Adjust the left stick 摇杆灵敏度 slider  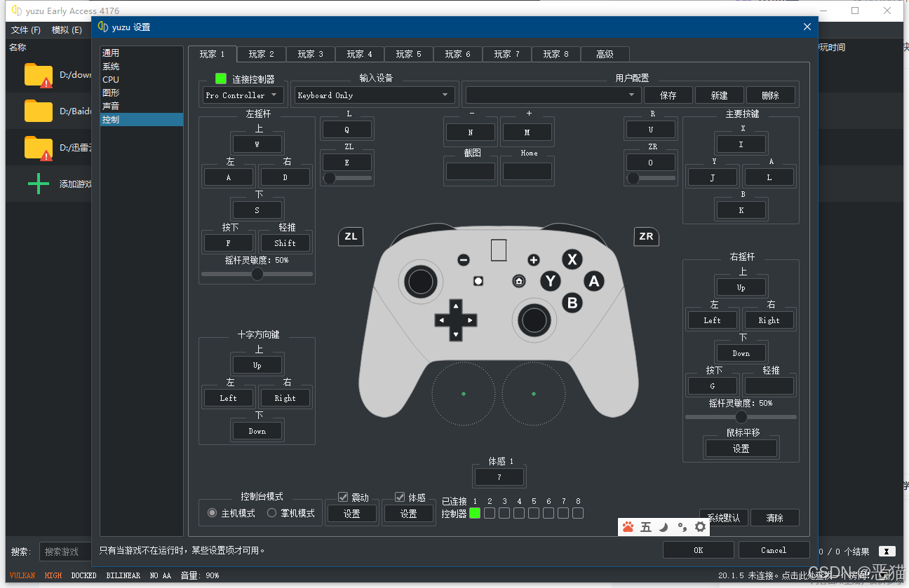[257, 273]
